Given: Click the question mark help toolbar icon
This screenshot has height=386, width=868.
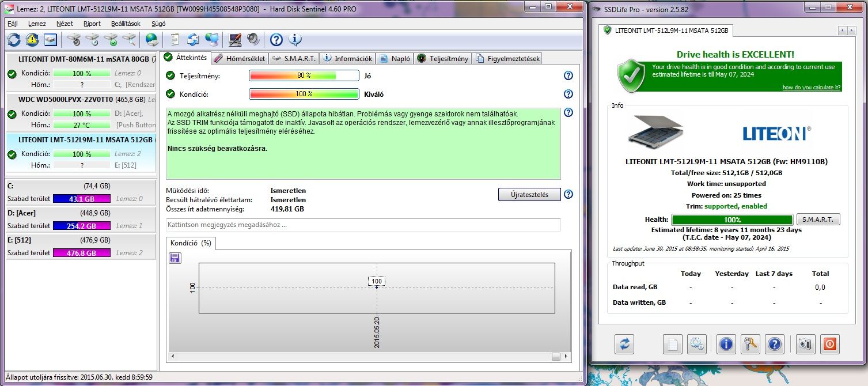Looking at the screenshot, I should tap(276, 40).
